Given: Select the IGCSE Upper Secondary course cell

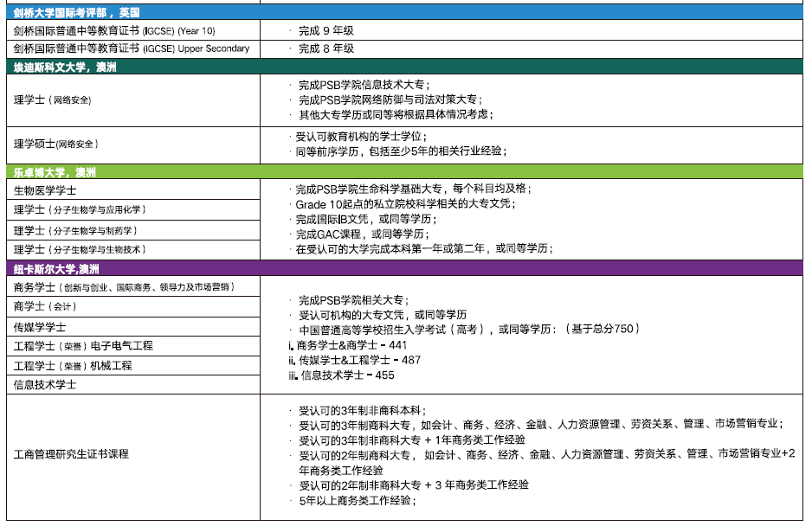Looking at the screenshot, I should (x=133, y=48).
